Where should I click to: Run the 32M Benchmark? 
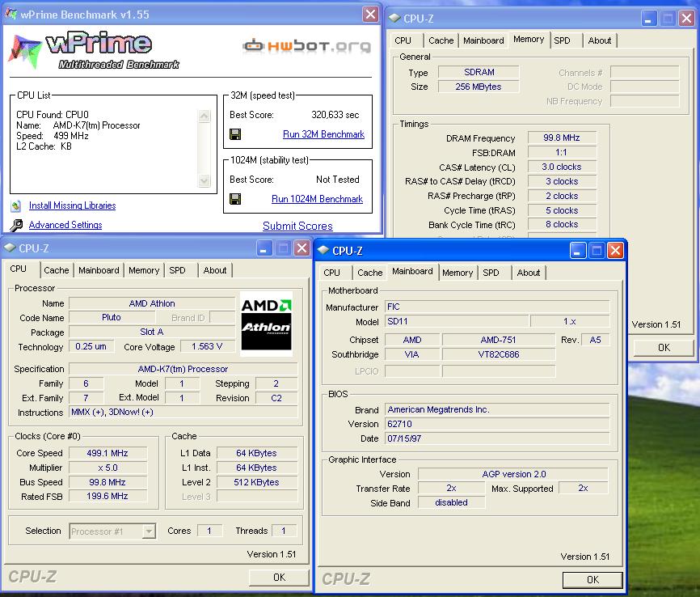click(323, 134)
